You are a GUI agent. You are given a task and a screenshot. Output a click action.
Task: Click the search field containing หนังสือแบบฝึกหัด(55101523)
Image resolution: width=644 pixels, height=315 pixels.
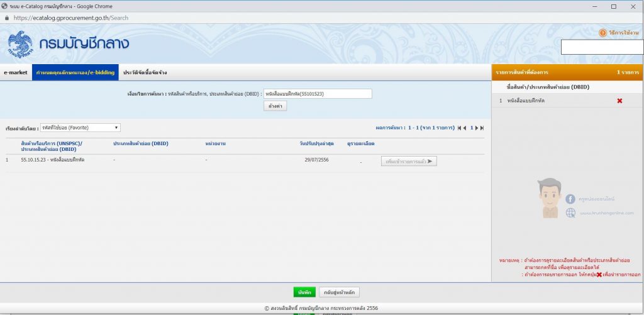(x=318, y=94)
